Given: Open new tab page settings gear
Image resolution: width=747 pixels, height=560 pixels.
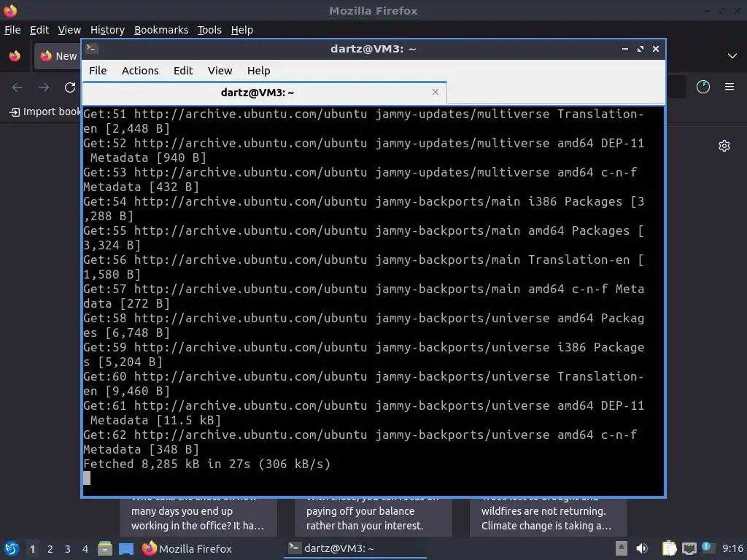Looking at the screenshot, I should 724,146.
